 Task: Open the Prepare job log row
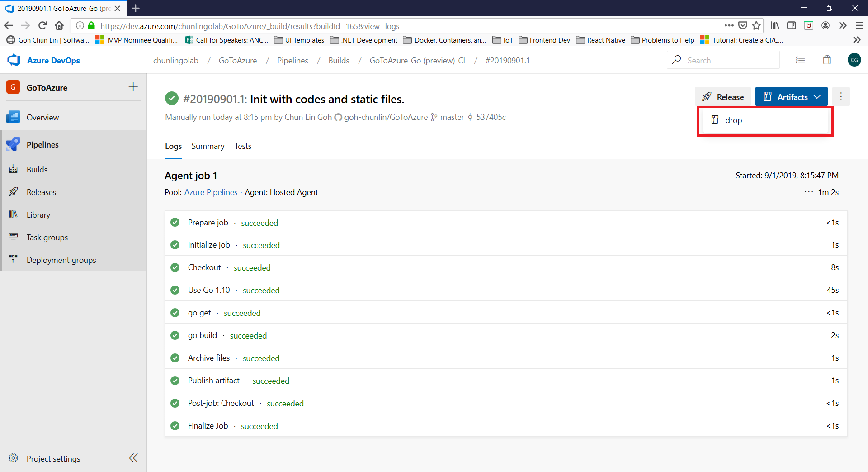pos(506,222)
